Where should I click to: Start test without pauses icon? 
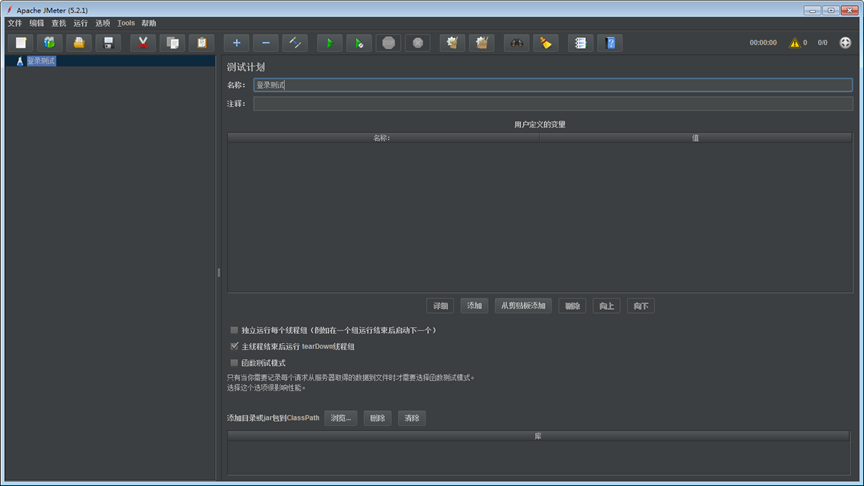click(x=359, y=43)
